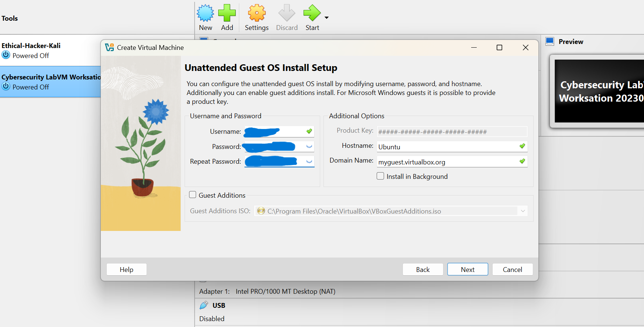Click the VirtualBox logo in dialog title
644x327 pixels.
coord(109,47)
